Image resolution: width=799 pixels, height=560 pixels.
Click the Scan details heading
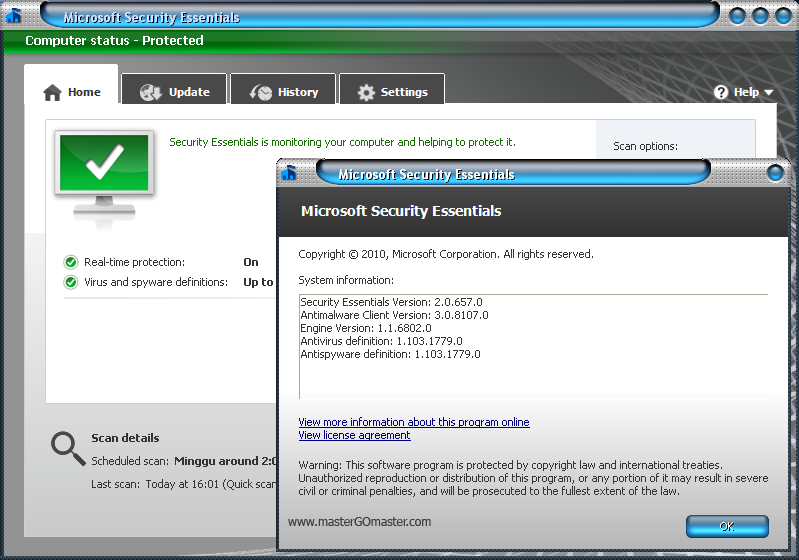click(x=125, y=438)
